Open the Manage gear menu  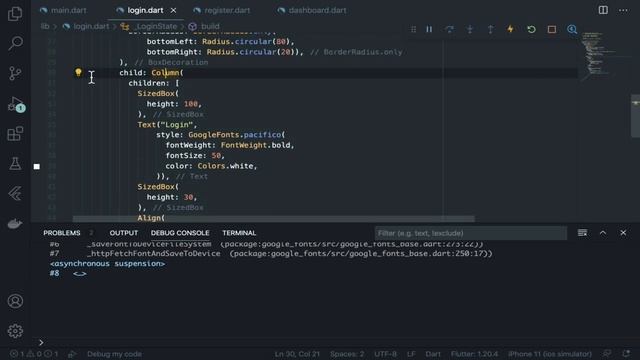click(x=15, y=331)
